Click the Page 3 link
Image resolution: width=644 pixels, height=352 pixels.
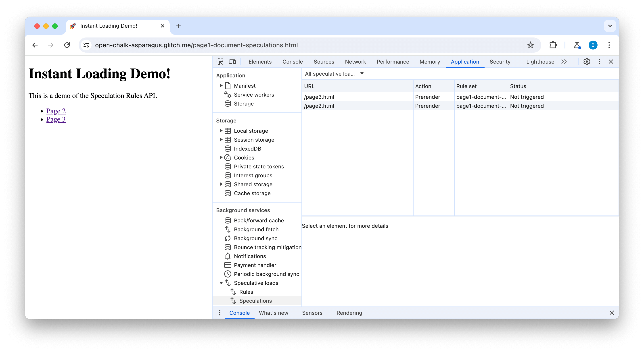(56, 119)
